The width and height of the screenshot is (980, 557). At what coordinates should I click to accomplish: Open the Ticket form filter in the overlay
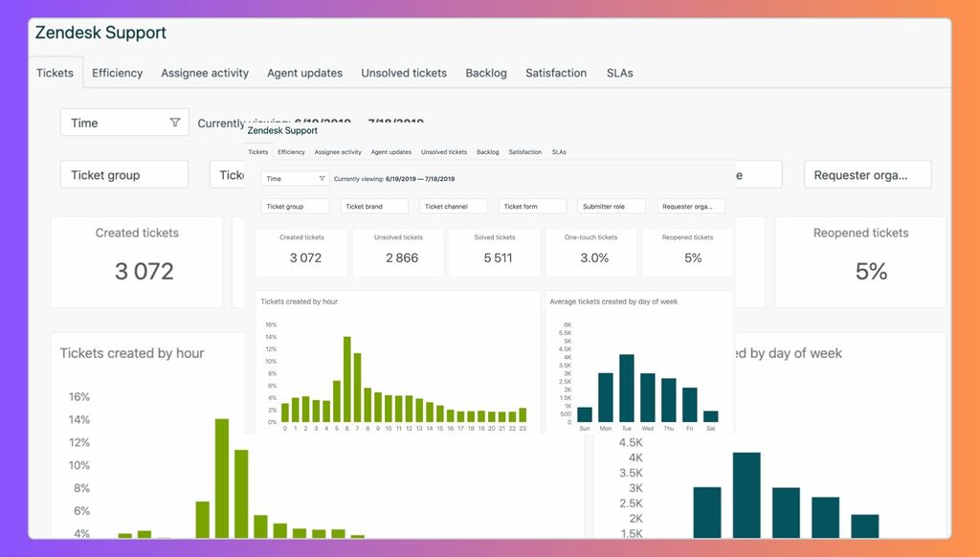532,207
